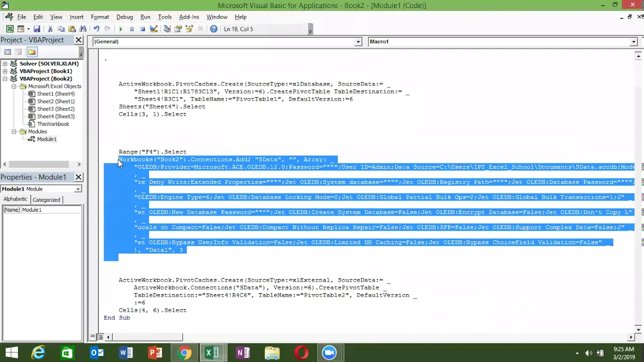644x362 pixels.
Task: Open Zoom from the taskbar
Action: (330, 353)
